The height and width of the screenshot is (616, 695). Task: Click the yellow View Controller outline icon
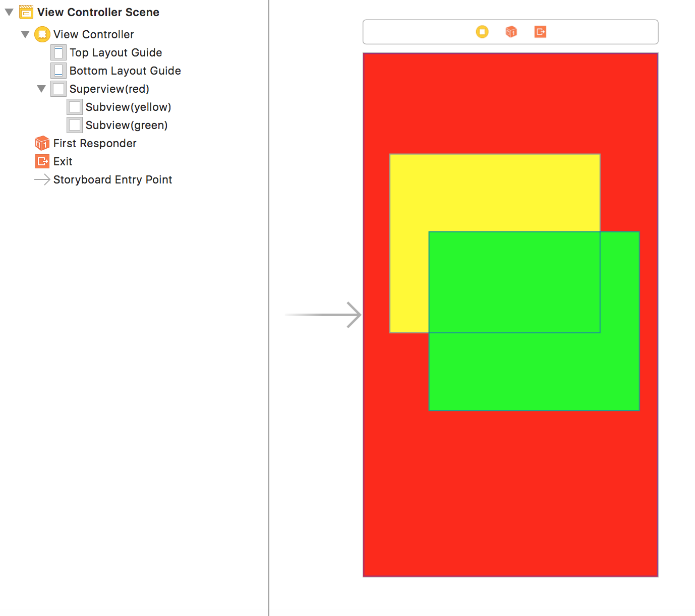pos(42,34)
